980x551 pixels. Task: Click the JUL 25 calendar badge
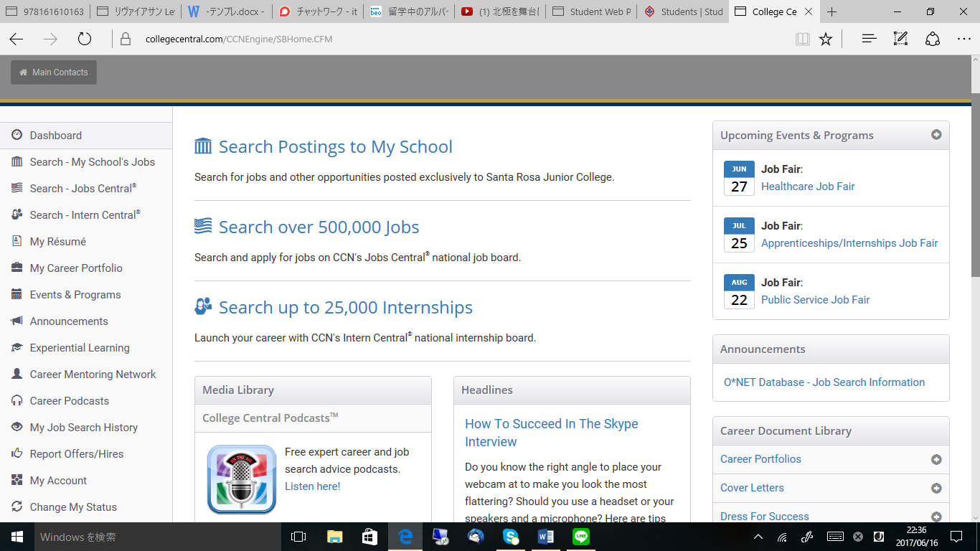(x=739, y=235)
